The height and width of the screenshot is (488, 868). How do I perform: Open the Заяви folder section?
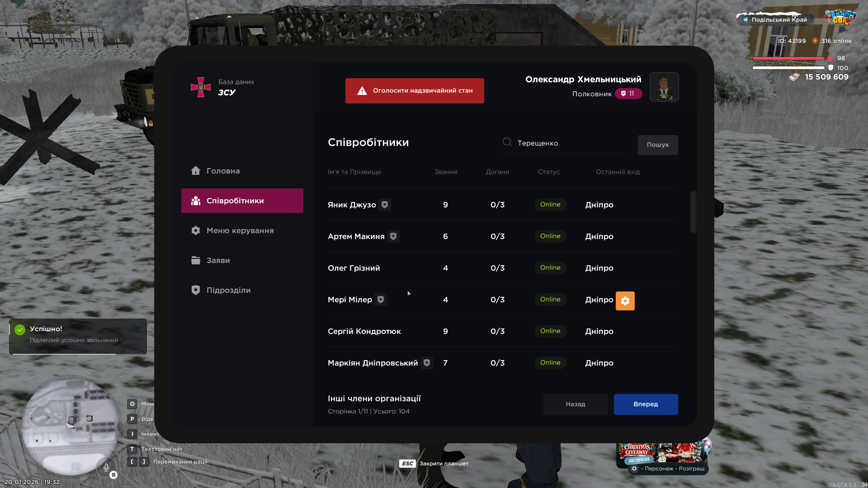point(218,260)
